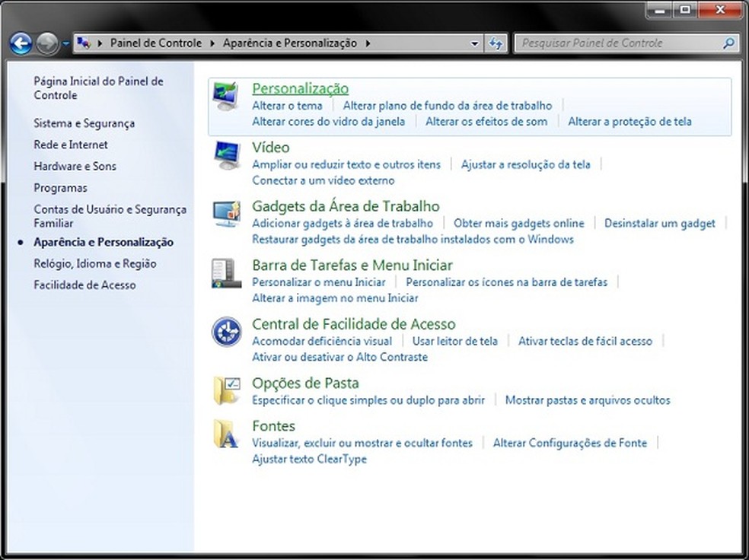Image resolution: width=749 pixels, height=560 pixels.
Task: Click the Opções de Pasta folder icon
Action: (226, 390)
